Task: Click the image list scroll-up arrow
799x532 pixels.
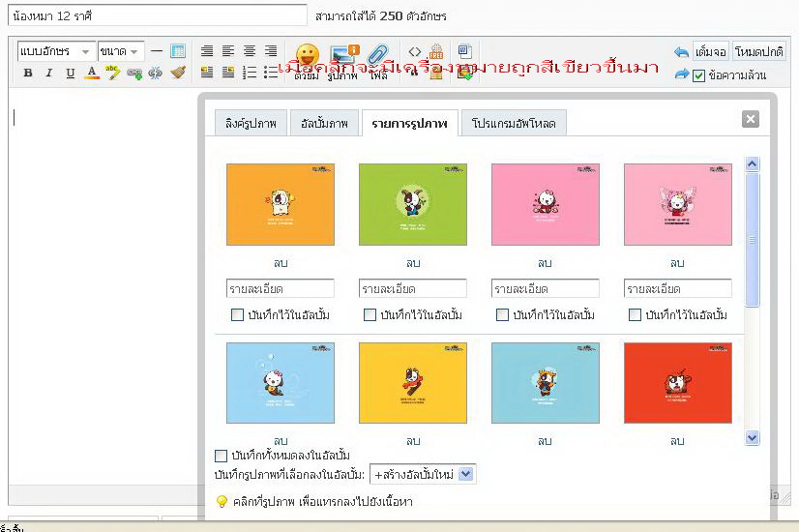Action: point(753,163)
